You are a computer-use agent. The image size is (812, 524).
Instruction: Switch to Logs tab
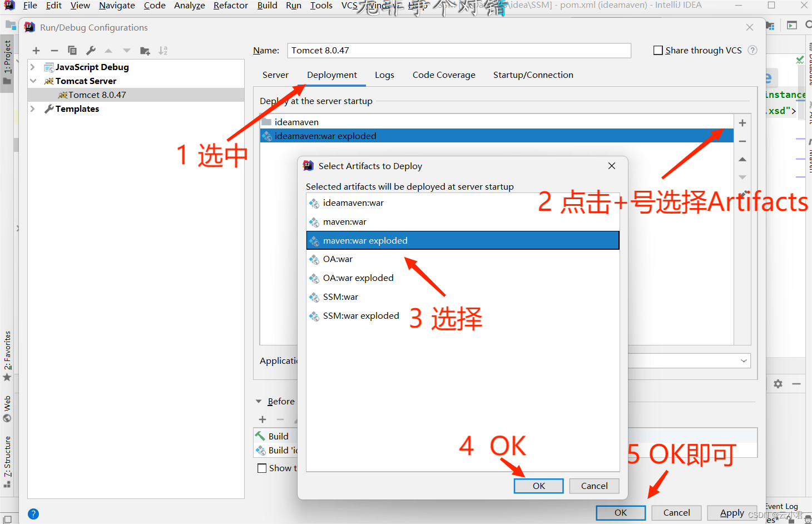384,75
